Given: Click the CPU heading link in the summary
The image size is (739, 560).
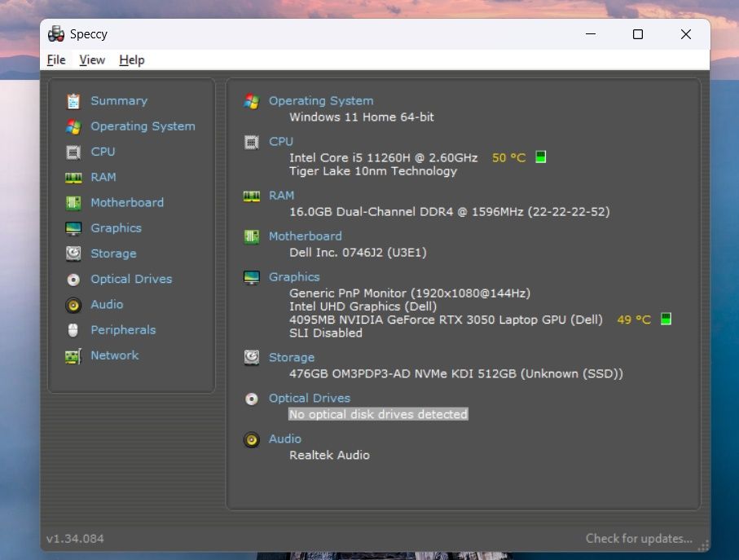Looking at the screenshot, I should tap(281, 141).
